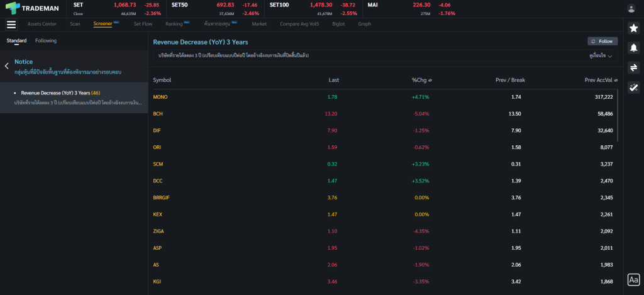Open the Biglot menu tab
644x295 pixels.
click(x=338, y=24)
